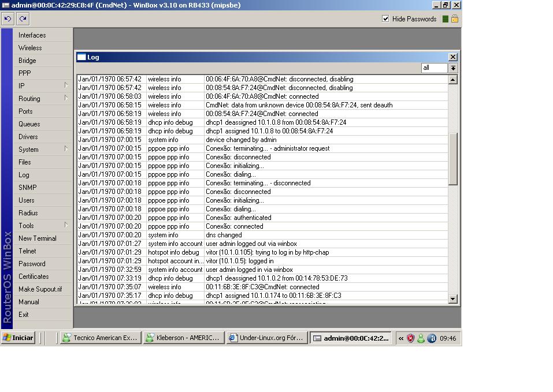The image size is (553, 392).
Task: Select log row 'vitor (10.1.0.105): trying to log in'
Action: point(262,252)
